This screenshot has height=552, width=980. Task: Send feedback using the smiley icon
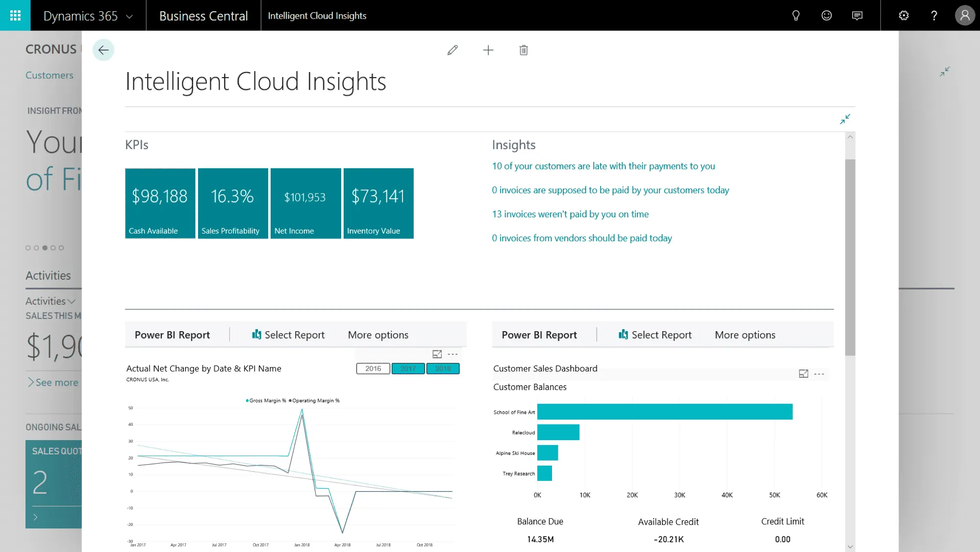[x=826, y=15]
